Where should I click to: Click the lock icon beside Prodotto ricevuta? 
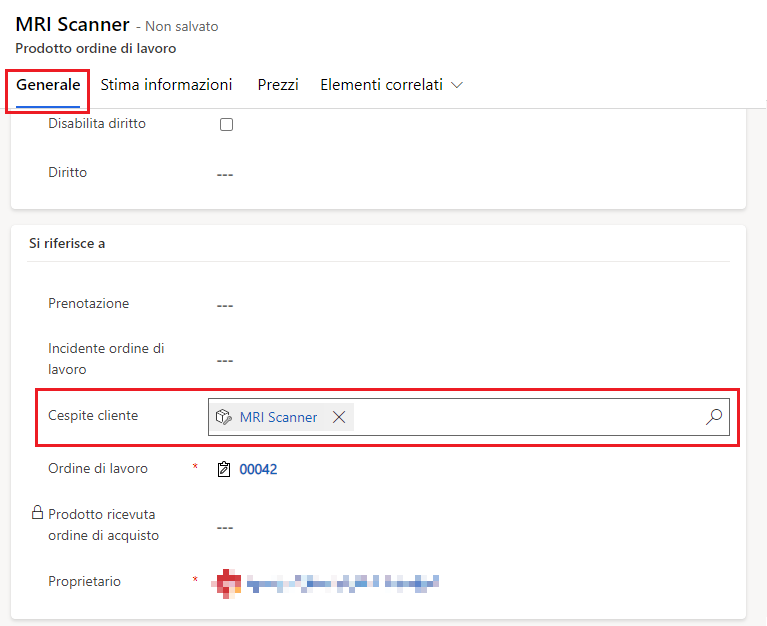[x=37, y=513]
